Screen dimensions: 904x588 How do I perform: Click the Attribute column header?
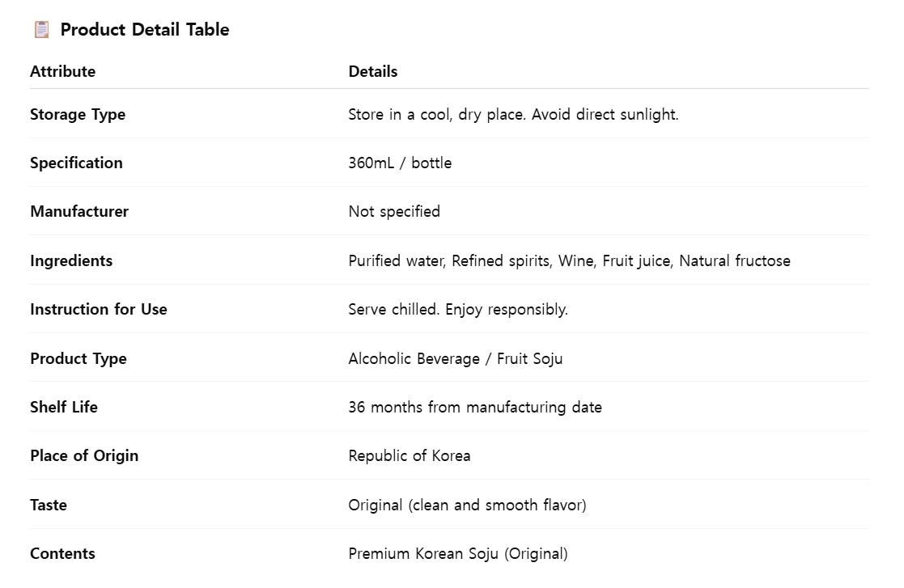pos(63,71)
